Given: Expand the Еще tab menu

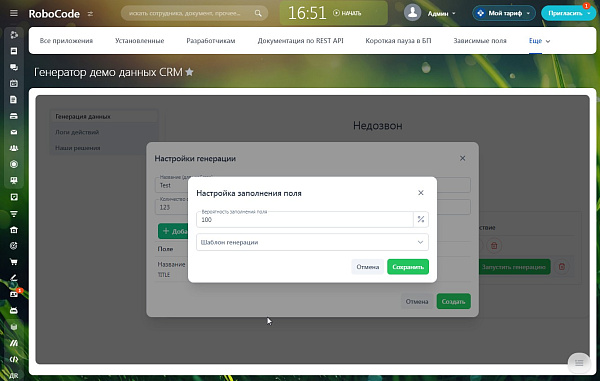Looking at the screenshot, I should [540, 41].
